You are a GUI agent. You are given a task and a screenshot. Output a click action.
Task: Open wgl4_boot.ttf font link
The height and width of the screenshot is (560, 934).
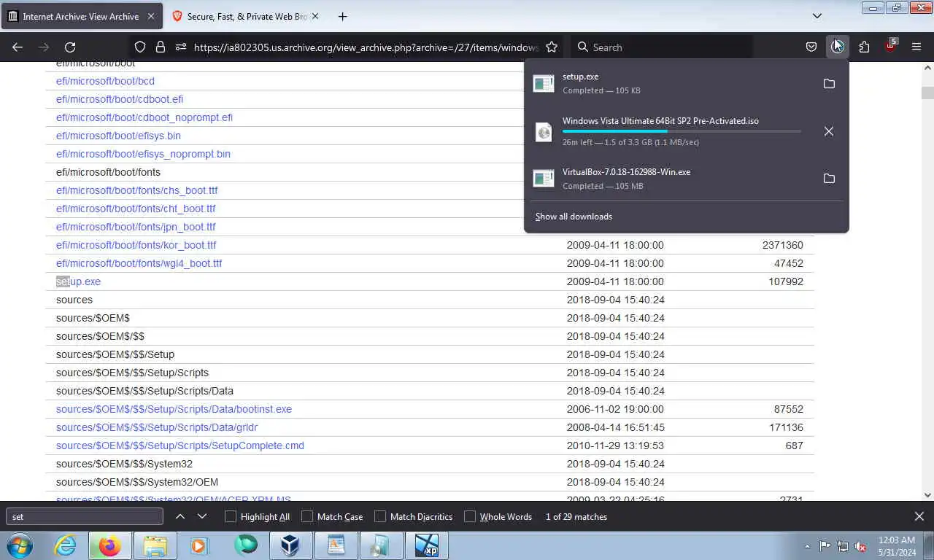click(x=139, y=263)
